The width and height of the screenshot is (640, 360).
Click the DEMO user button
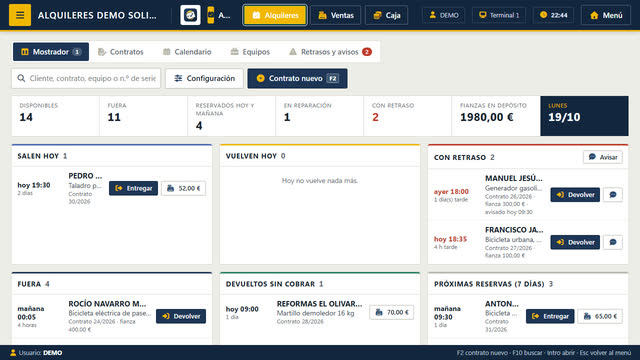[x=444, y=15]
